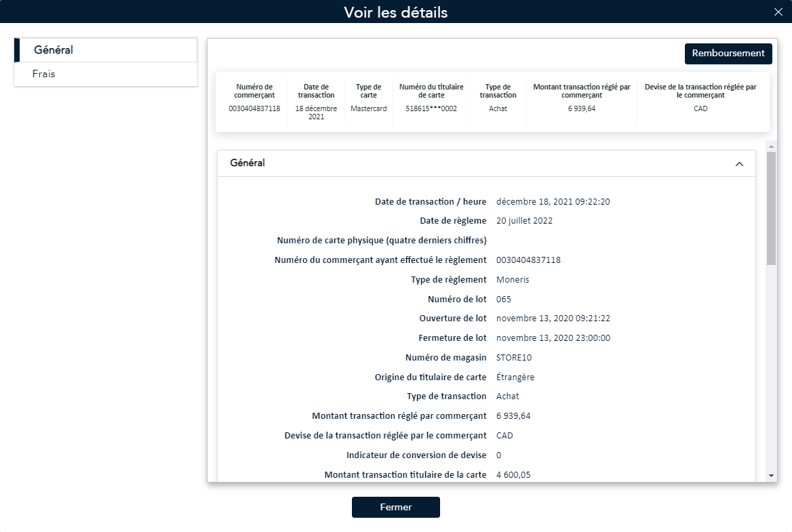
Task: Click Numéro du titulaire de carte header
Action: coord(431,91)
